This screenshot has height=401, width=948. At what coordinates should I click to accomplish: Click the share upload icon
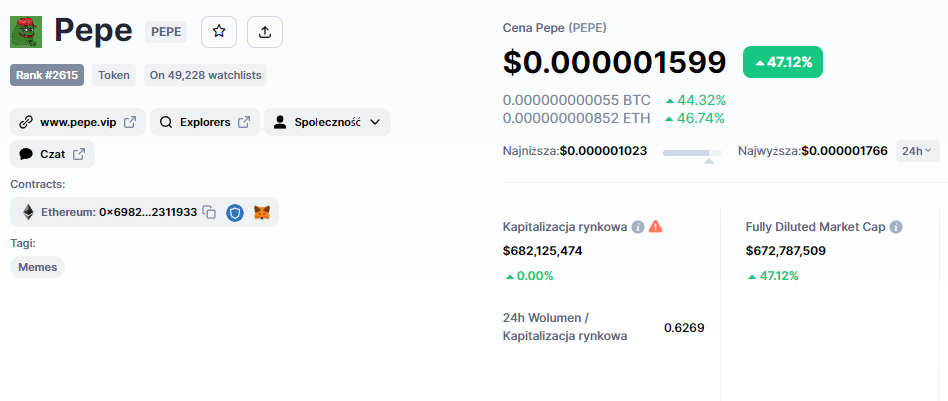tap(265, 32)
